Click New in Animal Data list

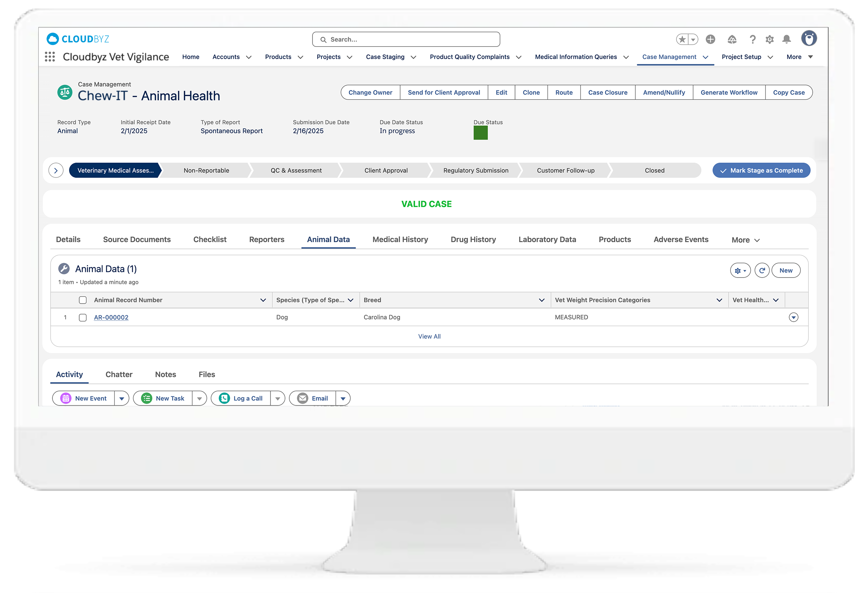tap(786, 270)
